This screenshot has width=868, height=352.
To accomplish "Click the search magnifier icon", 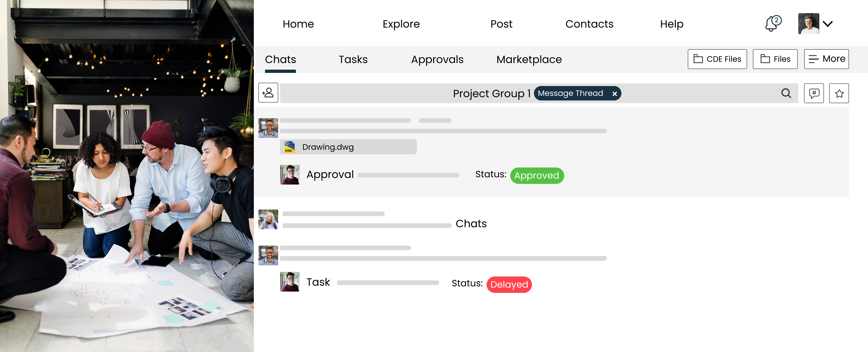I will click(x=786, y=93).
